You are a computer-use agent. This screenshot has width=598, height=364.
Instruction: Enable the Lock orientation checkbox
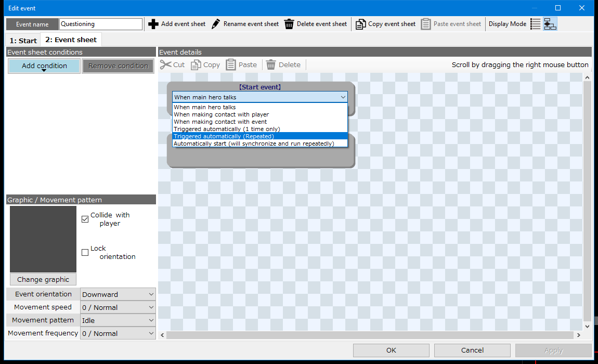pyautogui.click(x=85, y=252)
